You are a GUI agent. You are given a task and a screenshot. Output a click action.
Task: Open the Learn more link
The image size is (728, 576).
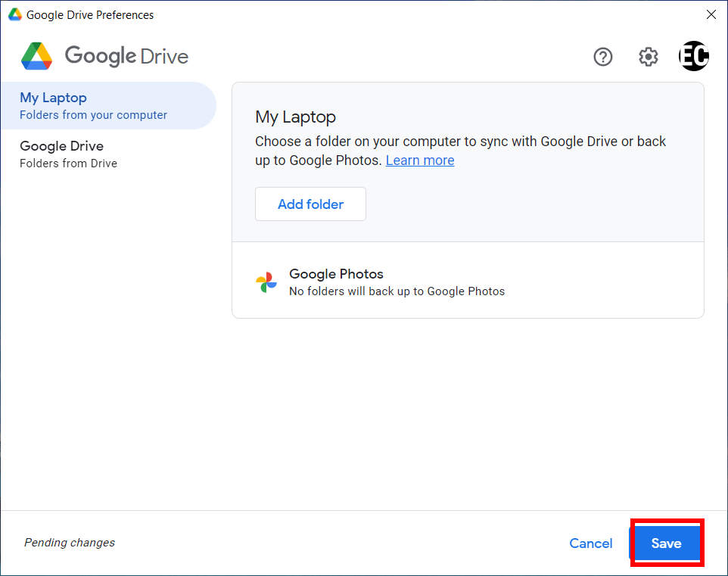click(419, 160)
